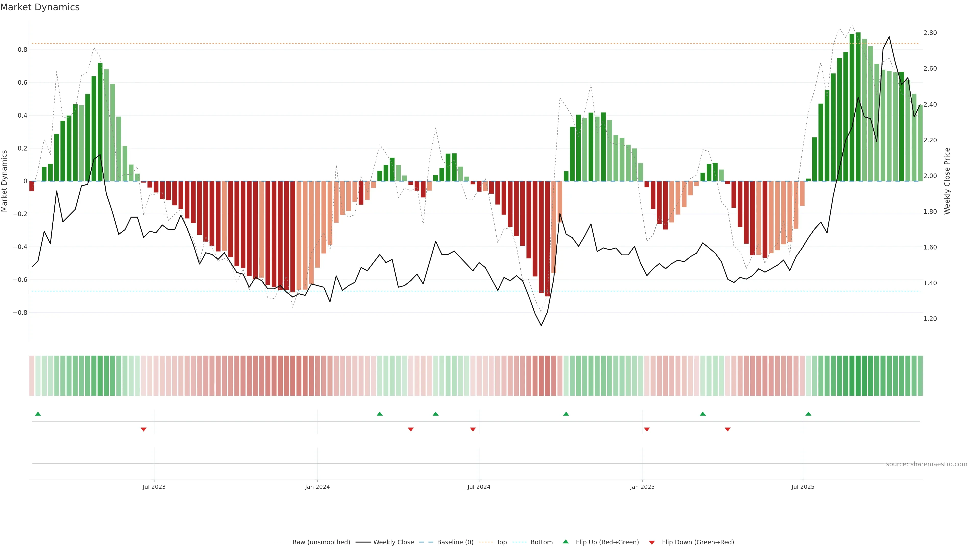Screen dimensions: 980x551
Task: Click the first green flip-up triangle marker
Action: (x=38, y=414)
